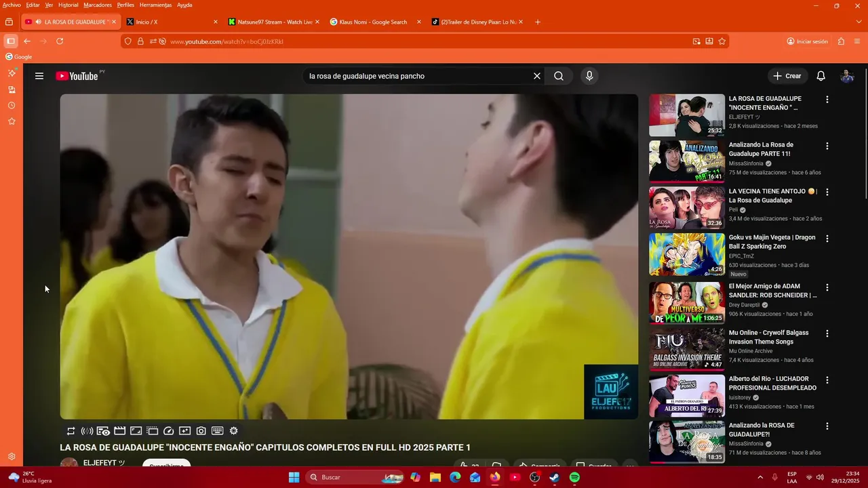868x488 pixels.
Task: Open ELJEFEYT channel name below video
Action: (x=104, y=463)
